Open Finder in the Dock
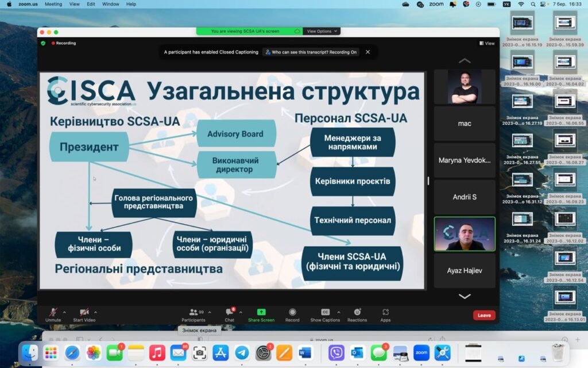This screenshot has height=368, width=588. click(x=30, y=352)
